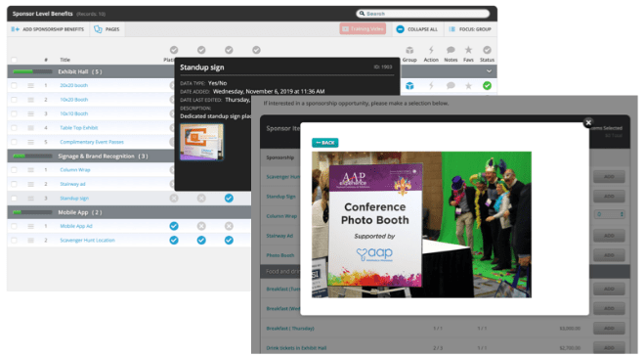Click the green status check for 20x20 booth

(x=487, y=85)
